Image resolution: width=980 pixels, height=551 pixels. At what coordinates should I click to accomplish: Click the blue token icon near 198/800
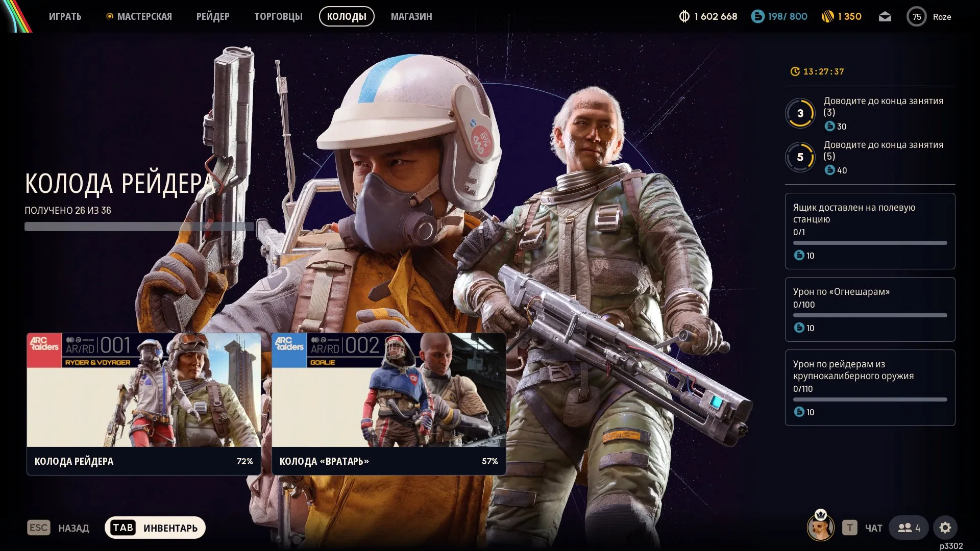758,17
